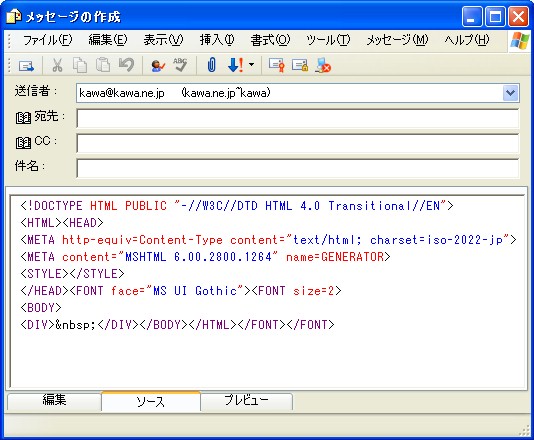Minimize the メッセージの作成 window
The image size is (534, 440).
pyautogui.click(x=471, y=16)
